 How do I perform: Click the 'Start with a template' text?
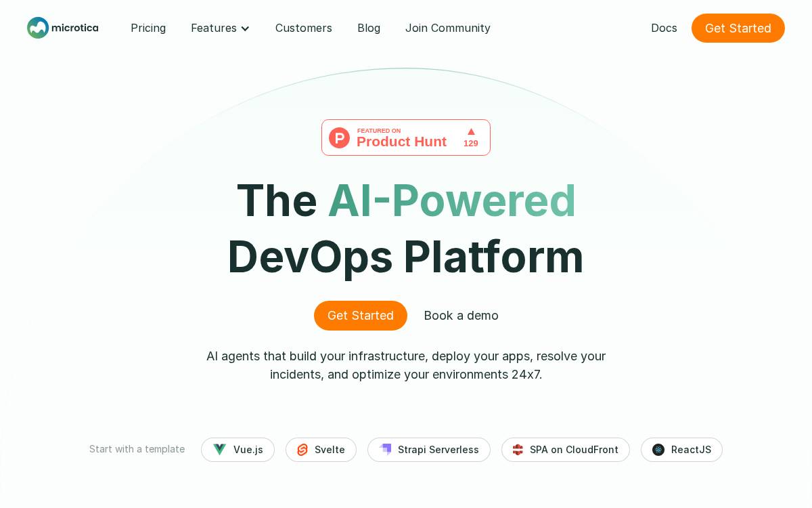pyautogui.click(x=137, y=449)
